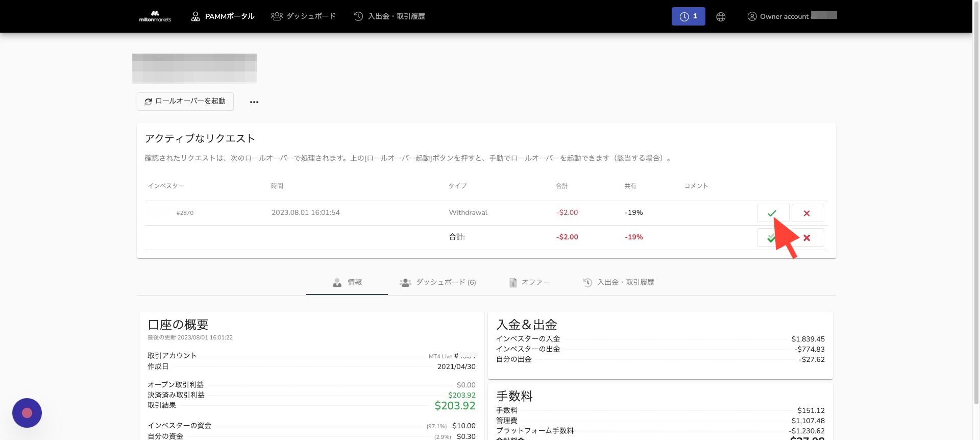Click the Withdrawal type cell
This screenshot has height=440, width=980.
(468, 212)
